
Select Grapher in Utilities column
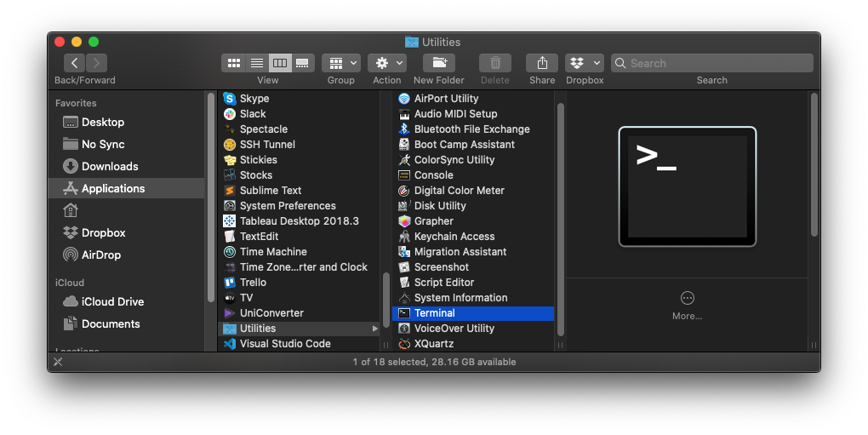click(473, 220)
